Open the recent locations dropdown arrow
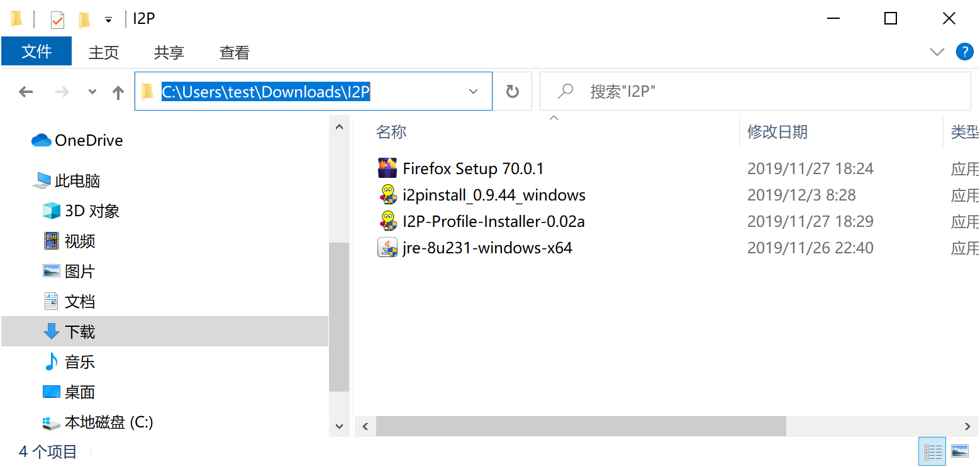 [x=92, y=92]
